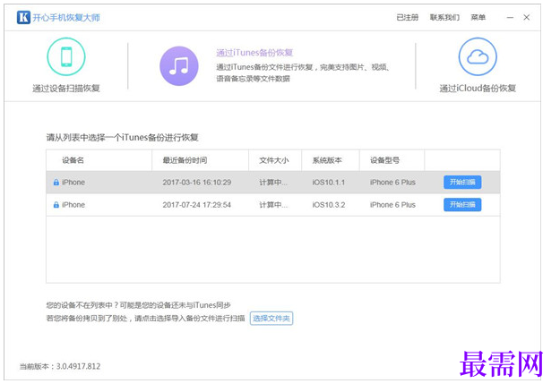The height and width of the screenshot is (392, 560).
Task: Click the iOS10.1.1 version cell
Action: tap(329, 183)
